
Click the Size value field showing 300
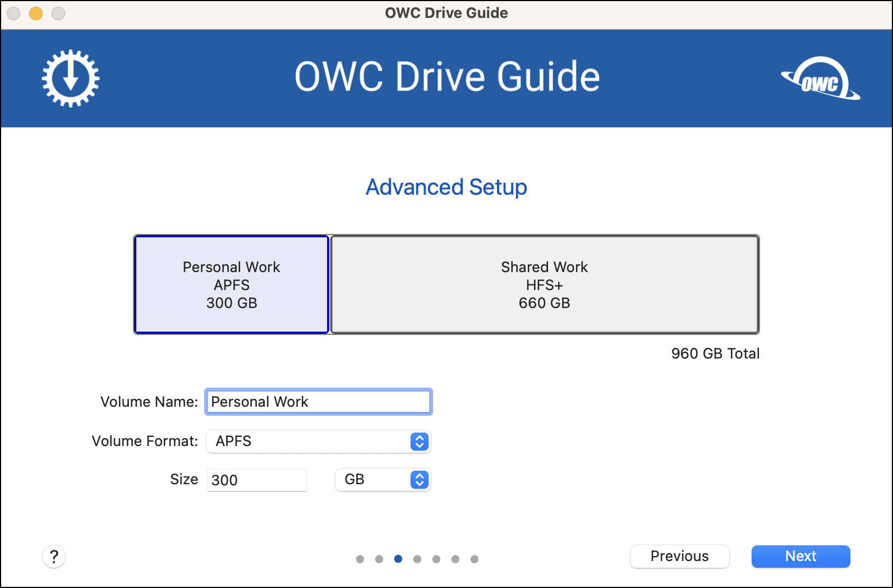click(257, 480)
